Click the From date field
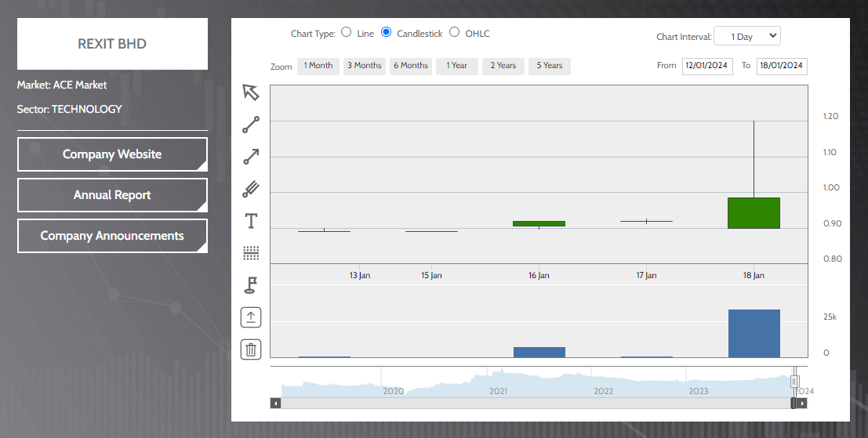The image size is (868, 438). 707,66
